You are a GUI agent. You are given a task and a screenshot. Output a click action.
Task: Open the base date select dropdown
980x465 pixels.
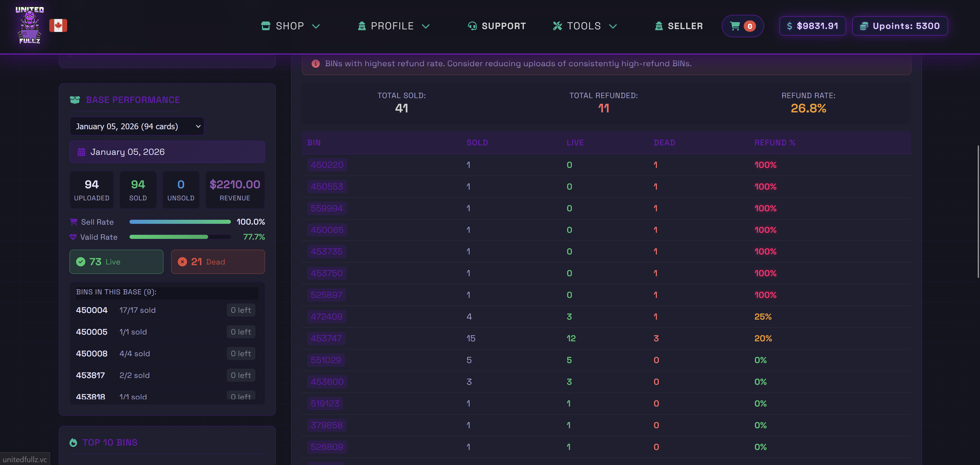point(137,126)
